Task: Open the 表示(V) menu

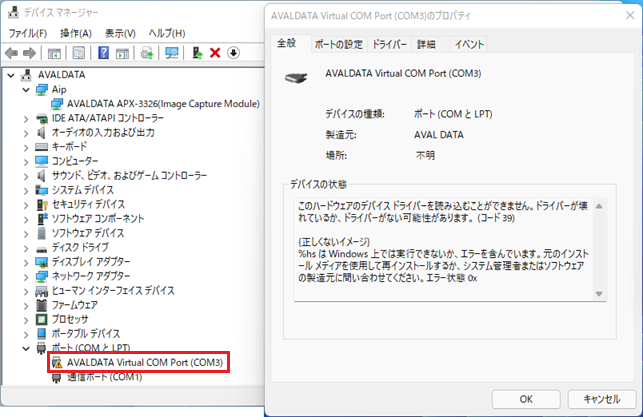Action: [120, 33]
